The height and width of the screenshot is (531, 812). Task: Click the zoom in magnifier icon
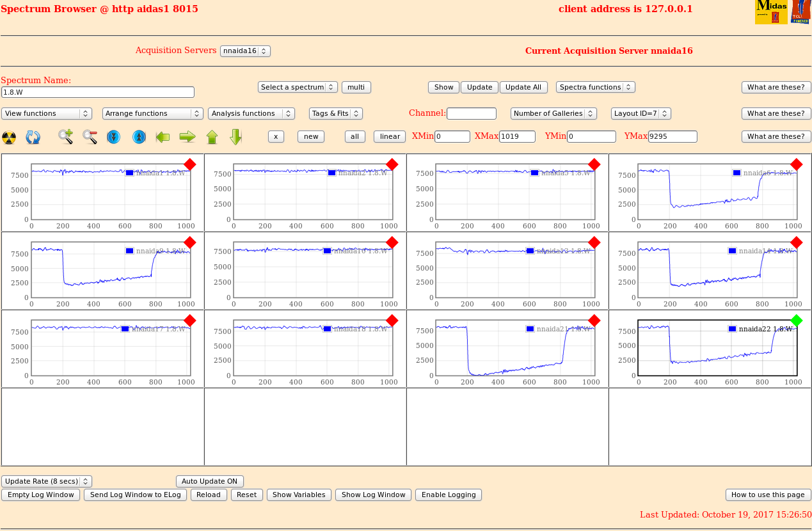coord(65,136)
